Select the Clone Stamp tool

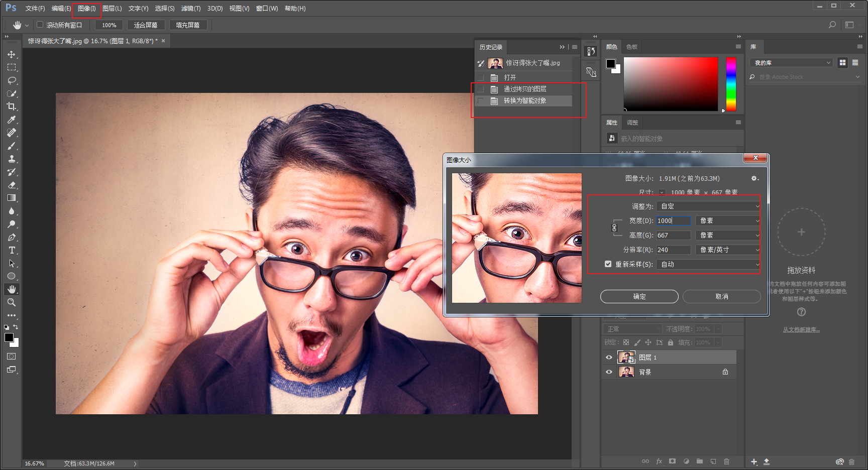pyautogui.click(x=12, y=159)
